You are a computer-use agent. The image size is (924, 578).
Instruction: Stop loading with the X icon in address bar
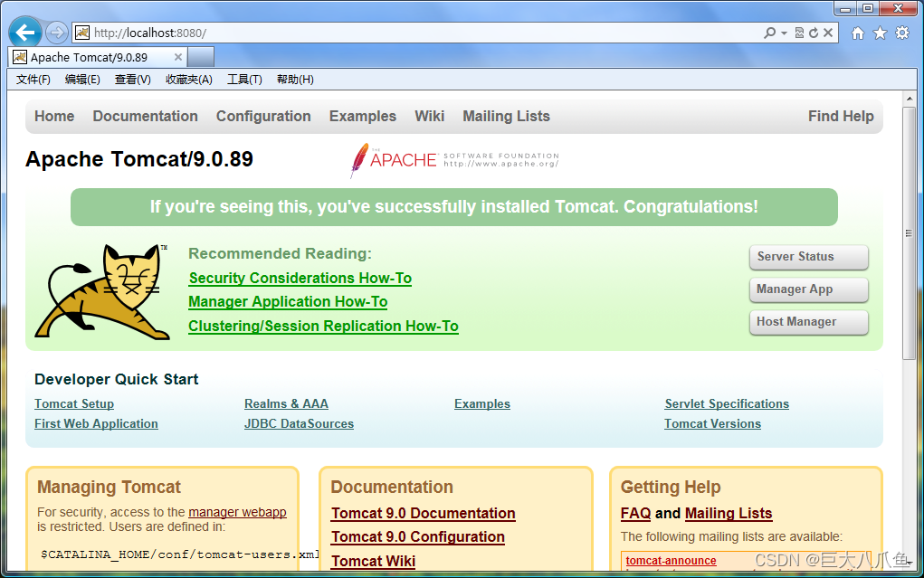click(828, 33)
